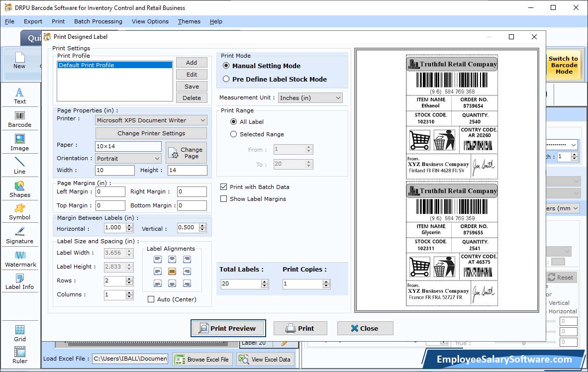588x372 pixels.
Task: Check the Auto (Center) checkbox
Action: (x=151, y=299)
